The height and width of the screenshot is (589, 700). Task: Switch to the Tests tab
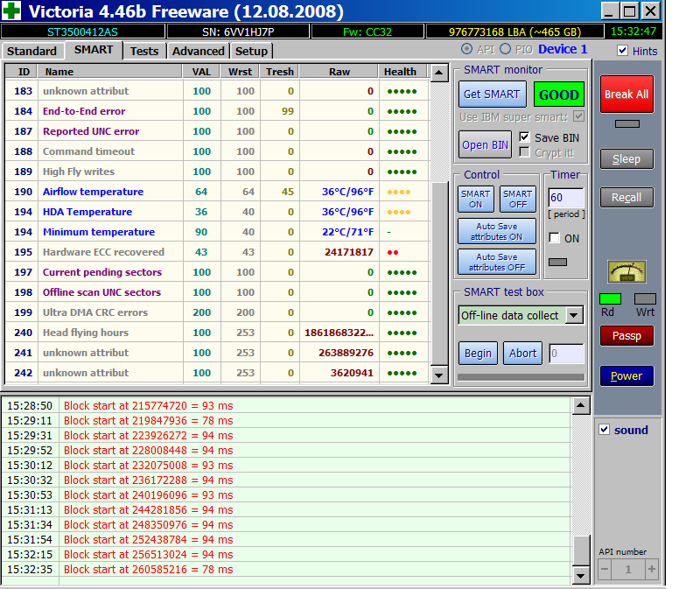144,51
